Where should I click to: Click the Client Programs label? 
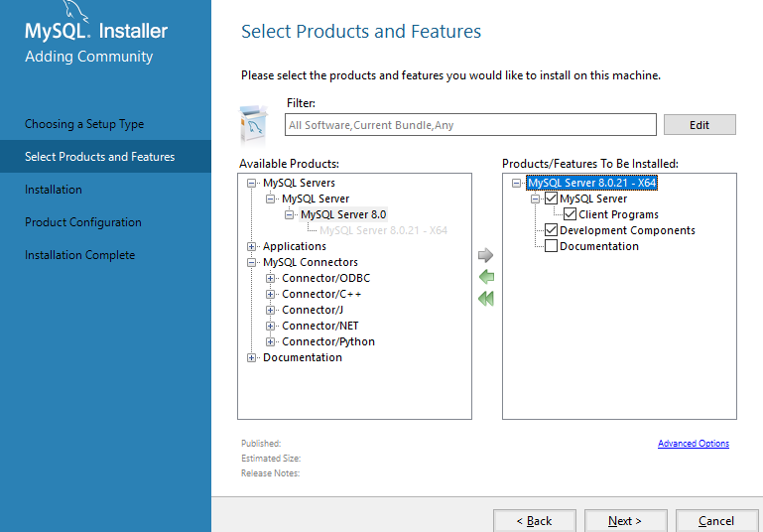[618, 214]
